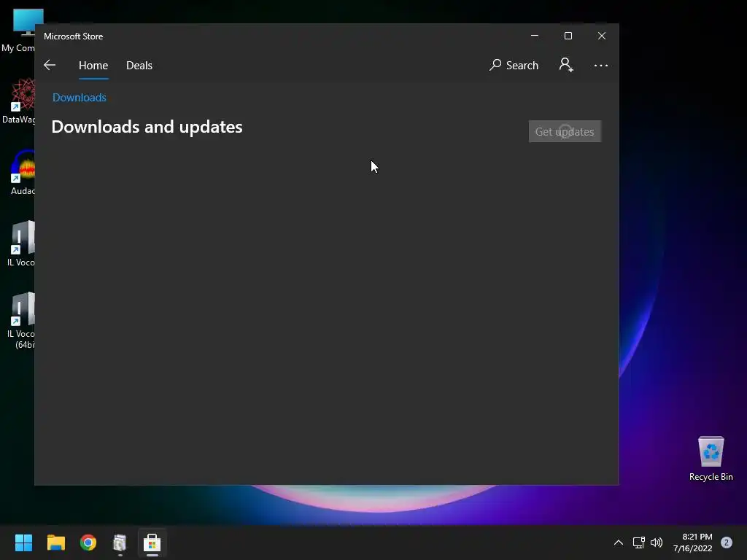Click the Microsoft Store taskbar icon
The height and width of the screenshot is (560, 747).
(152, 542)
